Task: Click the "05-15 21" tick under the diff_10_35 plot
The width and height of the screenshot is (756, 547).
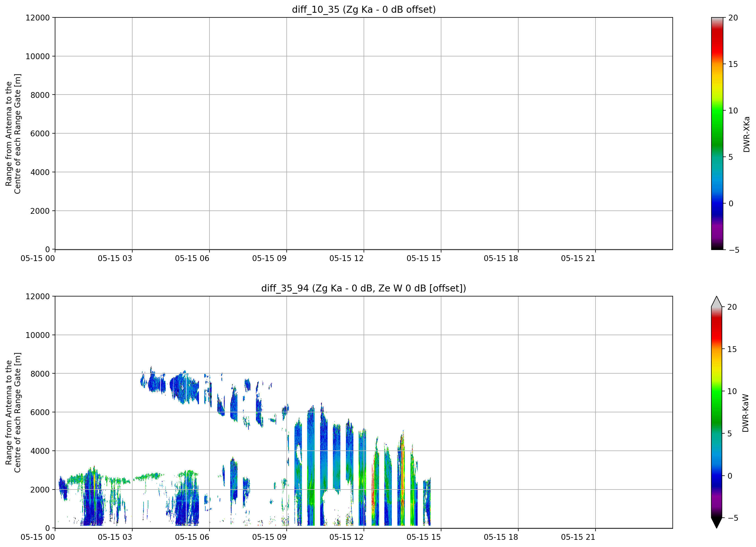Action: pos(578,259)
